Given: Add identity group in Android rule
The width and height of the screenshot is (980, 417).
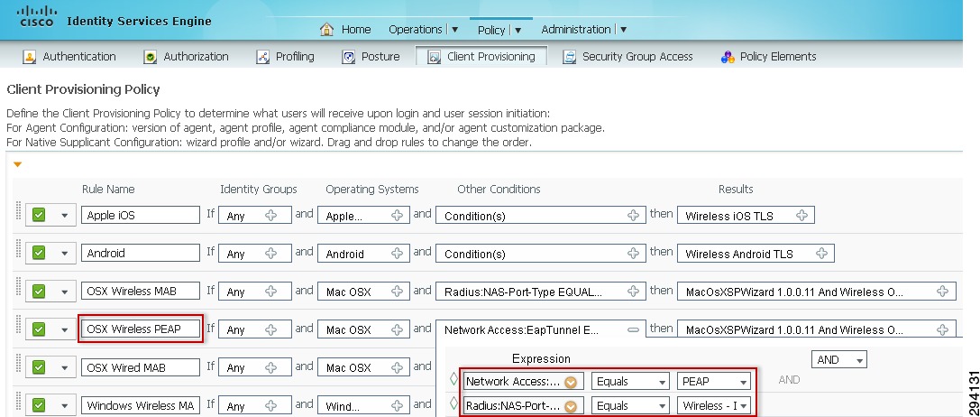Looking at the screenshot, I should tap(271, 254).
